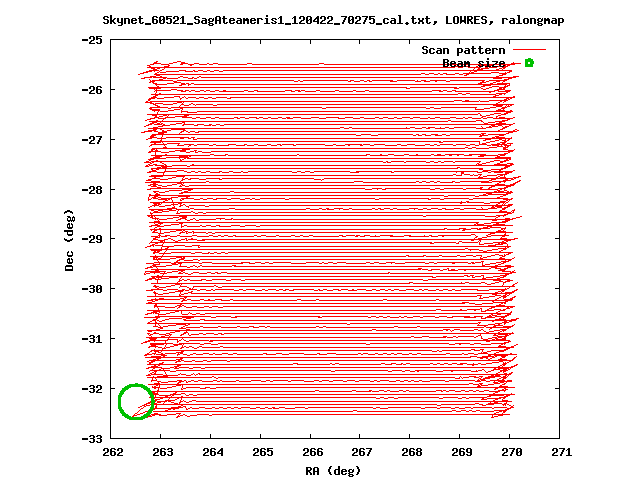The image size is (640, 480).
Task: Click the red scan pattern legend line sample
Action: [x=529, y=50]
